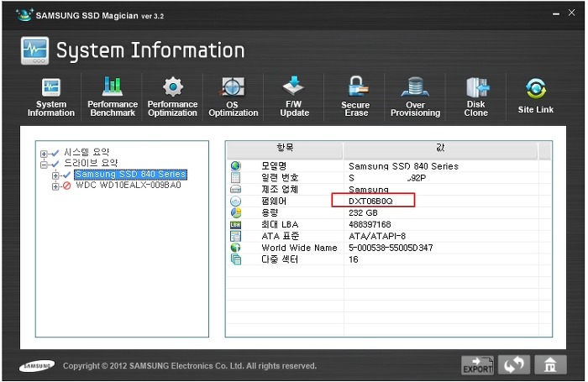
Task: Expand the Samsung SSD 840 Series node
Action: (x=55, y=175)
